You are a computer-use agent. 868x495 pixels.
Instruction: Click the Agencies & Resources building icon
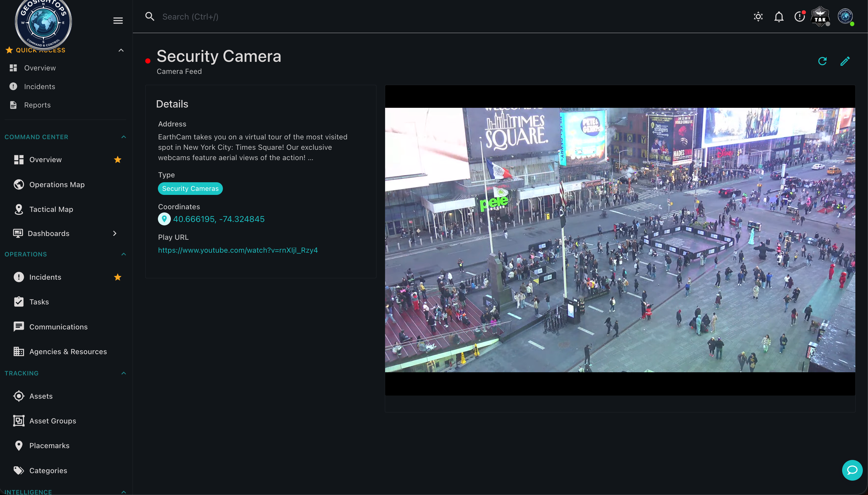[19, 351]
